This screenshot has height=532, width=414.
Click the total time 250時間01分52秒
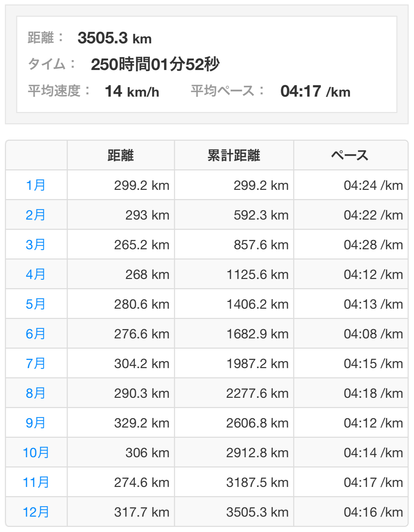[155, 64]
